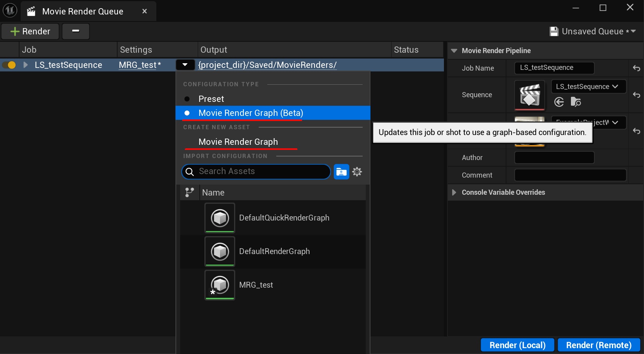Choose DefaultRenderGraph from the asset list

[x=274, y=251]
